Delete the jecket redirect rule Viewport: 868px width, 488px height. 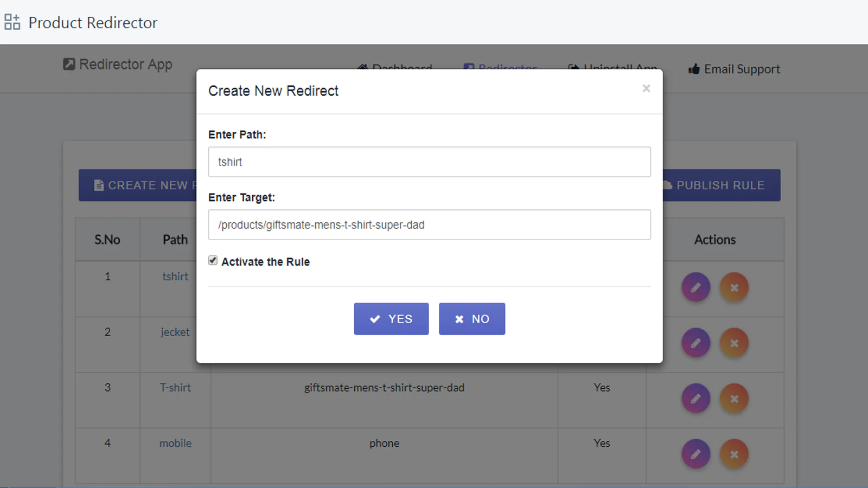(x=734, y=343)
